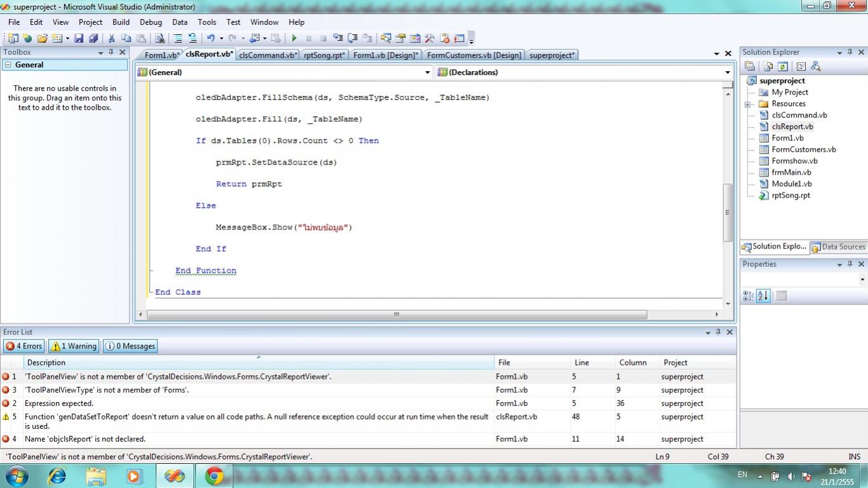Toggle auto-hide pin on Toolbox panel
Screen dimensions: 868x488
tap(111, 52)
